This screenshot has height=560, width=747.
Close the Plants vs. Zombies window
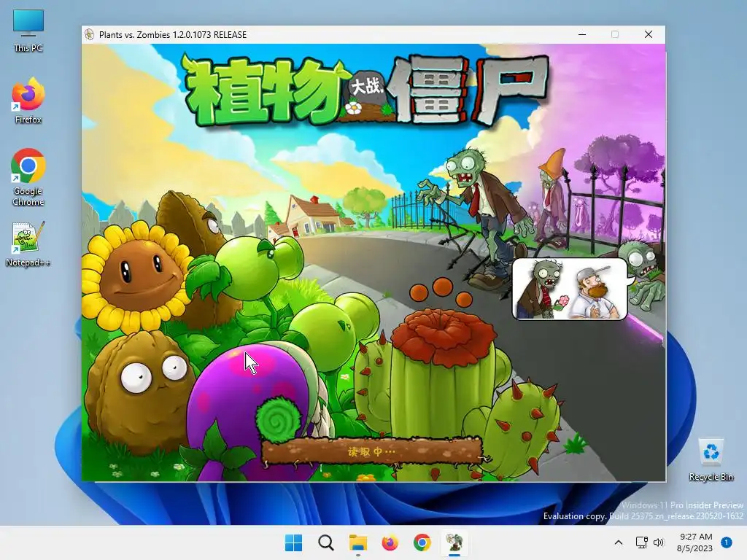point(649,34)
